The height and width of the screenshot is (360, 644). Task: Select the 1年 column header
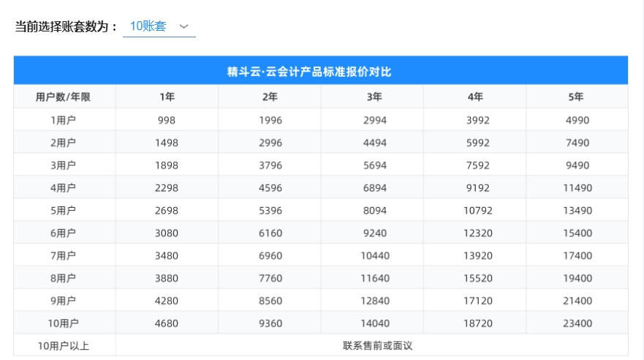click(x=167, y=97)
